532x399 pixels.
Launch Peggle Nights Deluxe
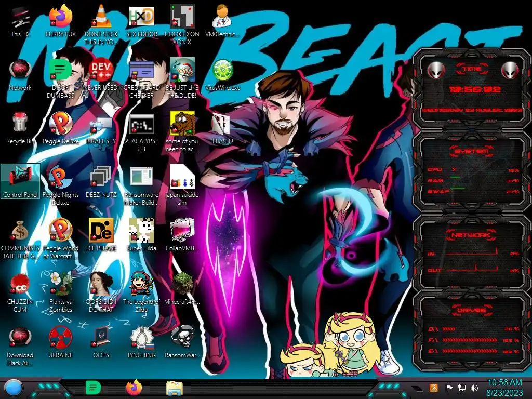(60, 186)
